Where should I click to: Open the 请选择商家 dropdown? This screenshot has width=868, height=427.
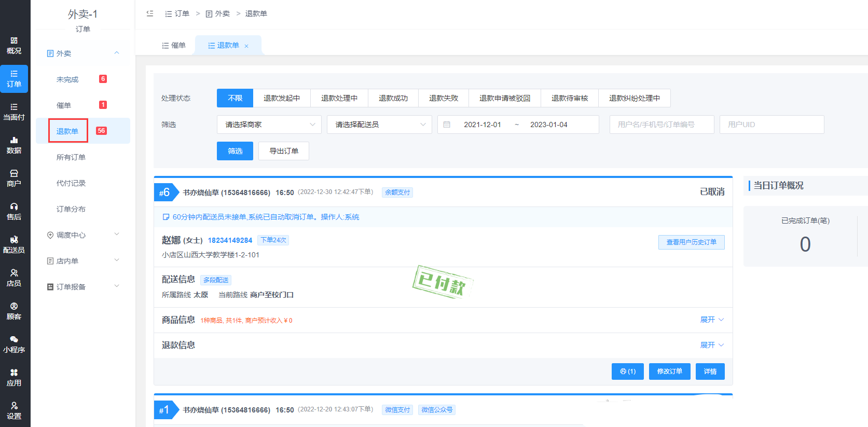pyautogui.click(x=269, y=125)
